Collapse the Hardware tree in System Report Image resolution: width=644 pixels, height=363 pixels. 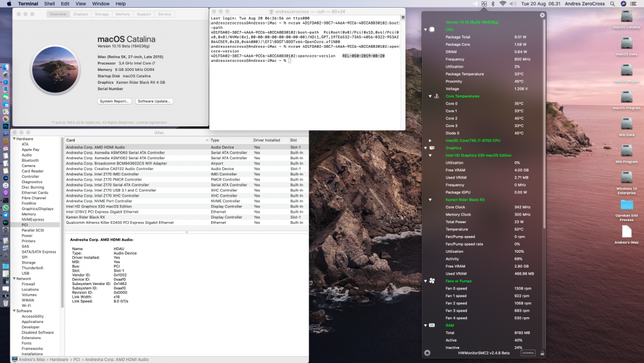tap(14, 139)
